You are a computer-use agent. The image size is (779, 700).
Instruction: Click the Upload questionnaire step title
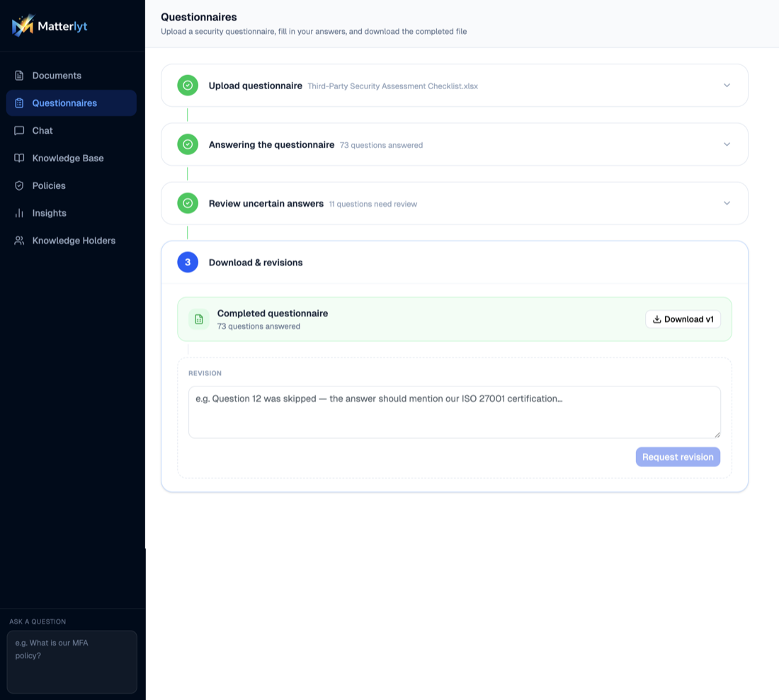[x=256, y=86]
